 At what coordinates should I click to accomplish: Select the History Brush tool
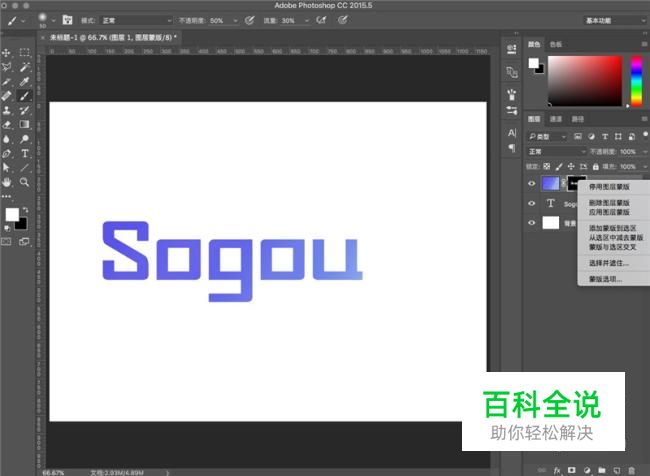tap(24, 110)
